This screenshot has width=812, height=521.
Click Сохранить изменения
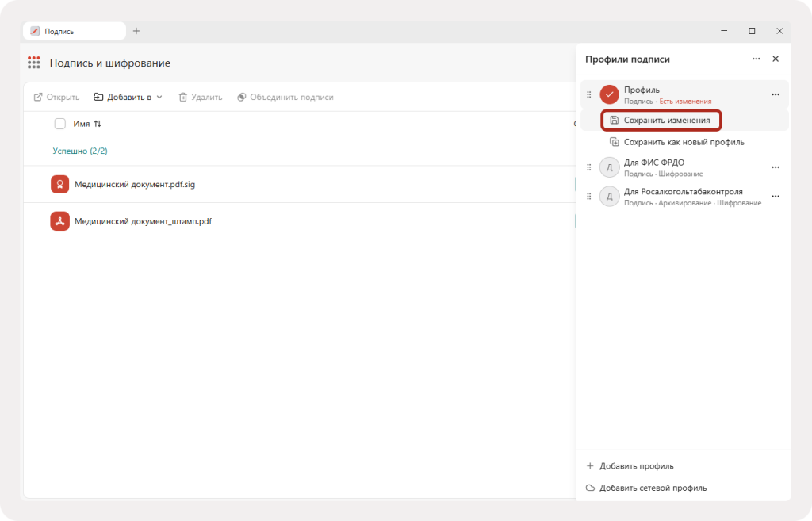[661, 121]
